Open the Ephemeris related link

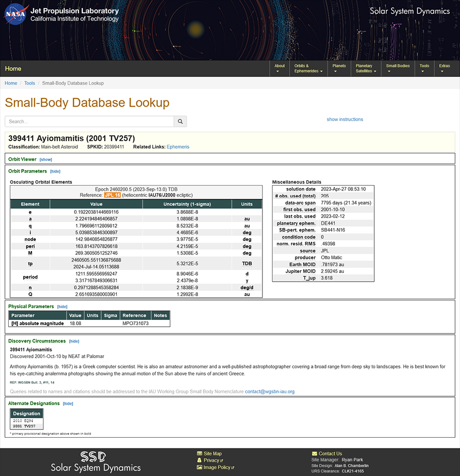click(178, 147)
